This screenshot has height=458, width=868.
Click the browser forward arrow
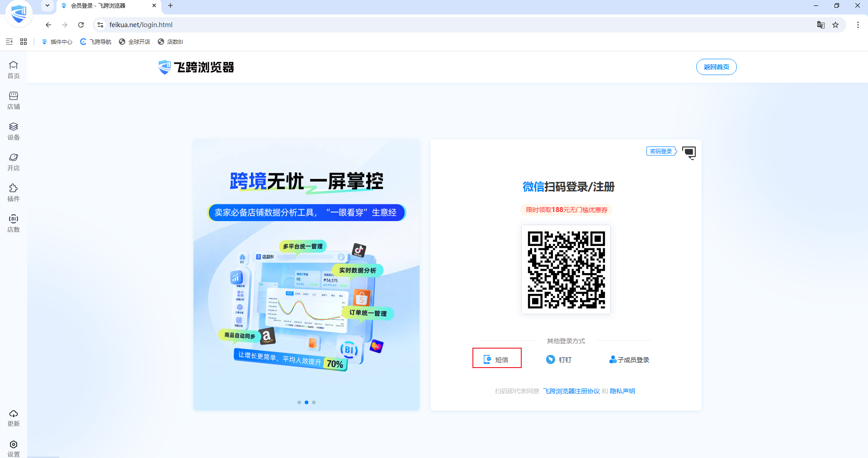65,25
